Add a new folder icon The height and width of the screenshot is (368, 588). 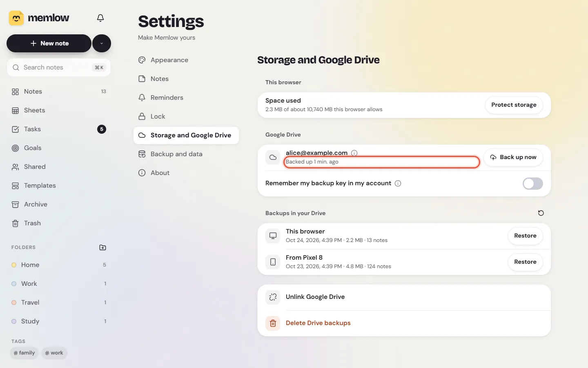[103, 247]
